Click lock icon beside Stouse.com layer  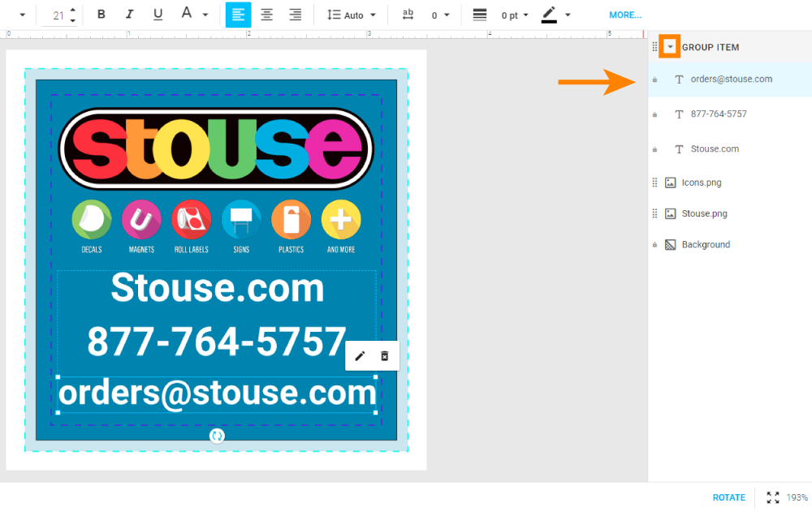[654, 149]
